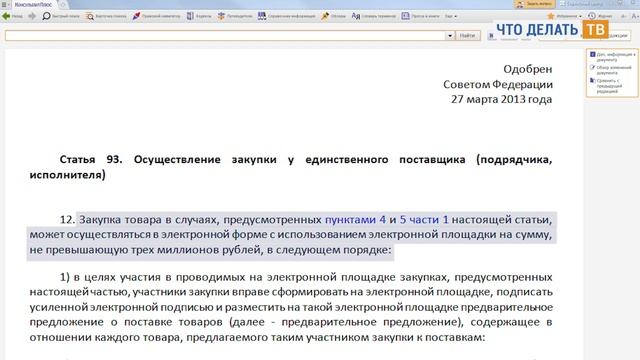
Task: Go back with the green Назад arrow
Action: coord(12,16)
